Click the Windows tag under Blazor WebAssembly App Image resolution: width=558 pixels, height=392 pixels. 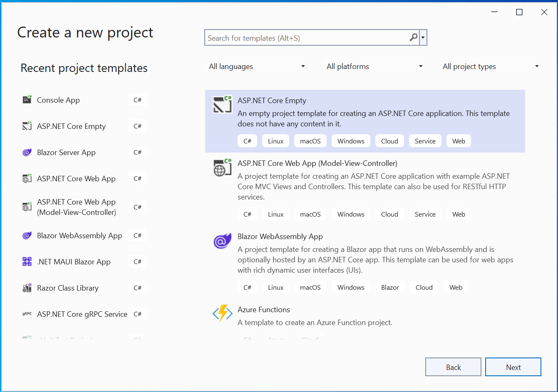pyautogui.click(x=351, y=287)
